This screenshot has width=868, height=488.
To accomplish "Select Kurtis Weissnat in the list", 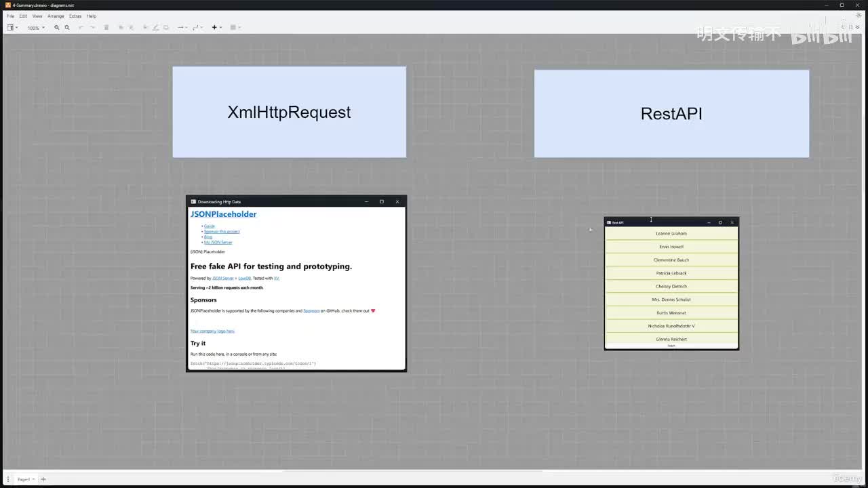I will point(671,312).
